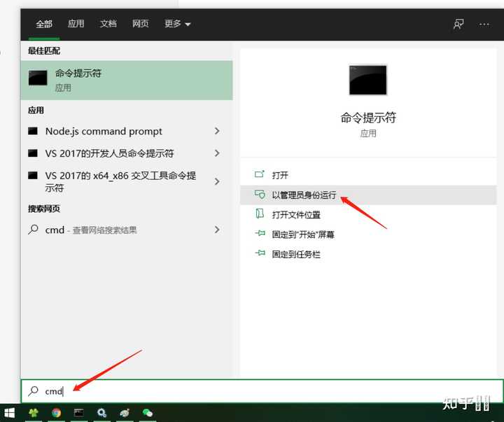Click the 命令提示符 icon in best match

pyautogui.click(x=38, y=78)
